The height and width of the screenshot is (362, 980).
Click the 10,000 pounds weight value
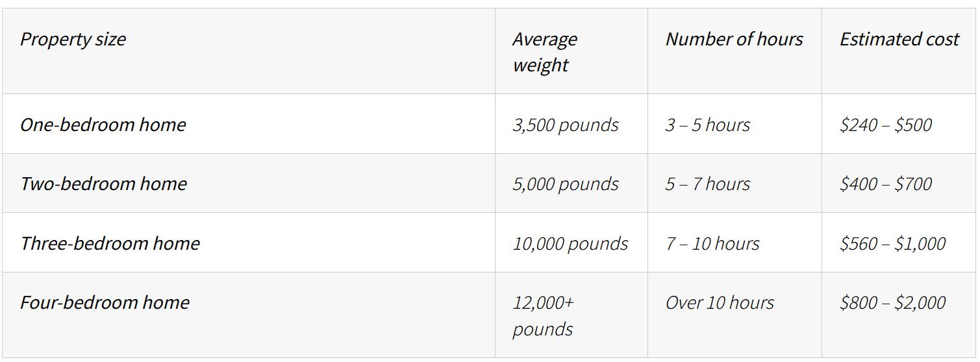(570, 244)
